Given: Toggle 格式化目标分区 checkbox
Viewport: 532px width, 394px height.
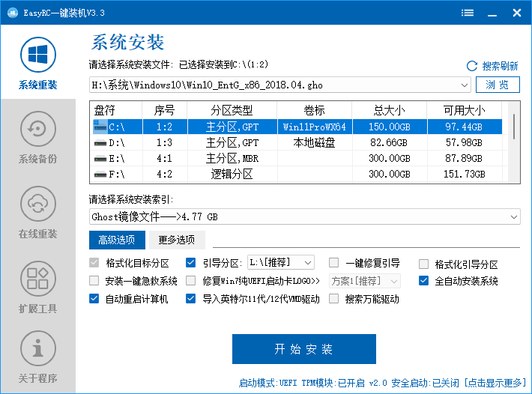Looking at the screenshot, I should pos(94,263).
